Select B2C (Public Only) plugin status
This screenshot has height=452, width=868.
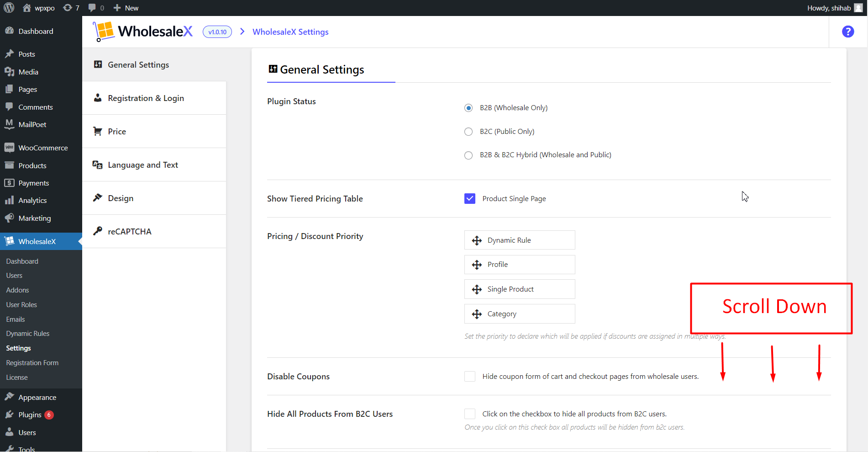(468, 132)
